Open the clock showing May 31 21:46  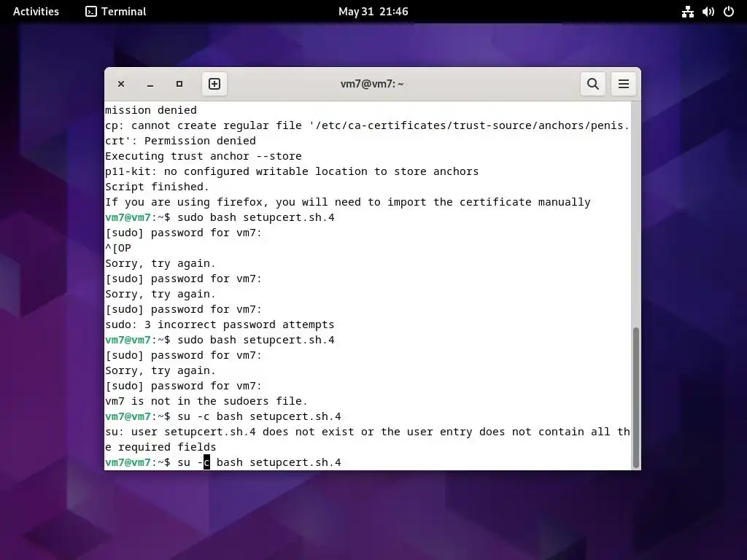point(373,12)
